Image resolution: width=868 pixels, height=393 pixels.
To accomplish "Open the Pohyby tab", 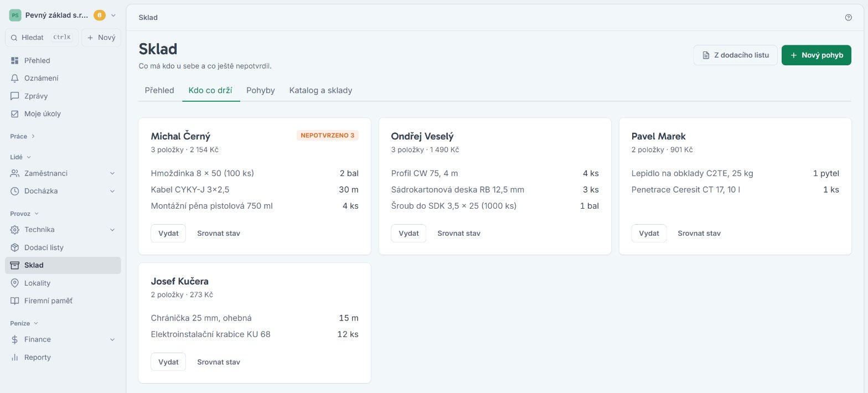I will click(x=261, y=90).
